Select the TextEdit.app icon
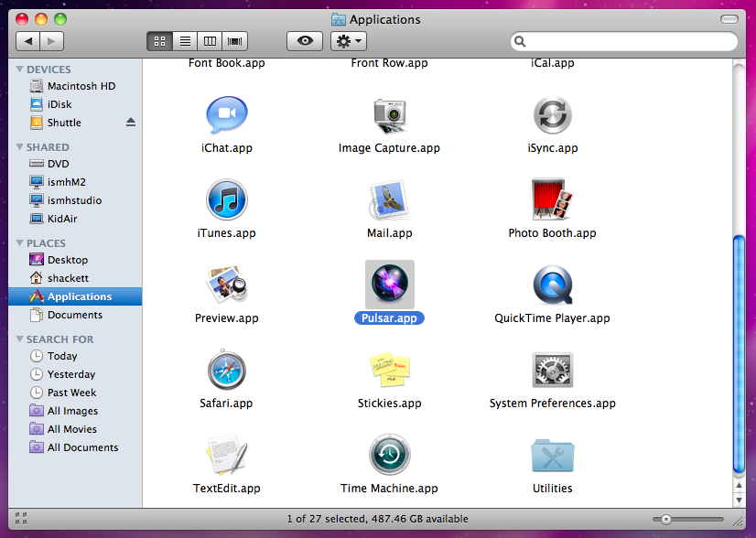This screenshot has height=538, width=756. click(227, 454)
